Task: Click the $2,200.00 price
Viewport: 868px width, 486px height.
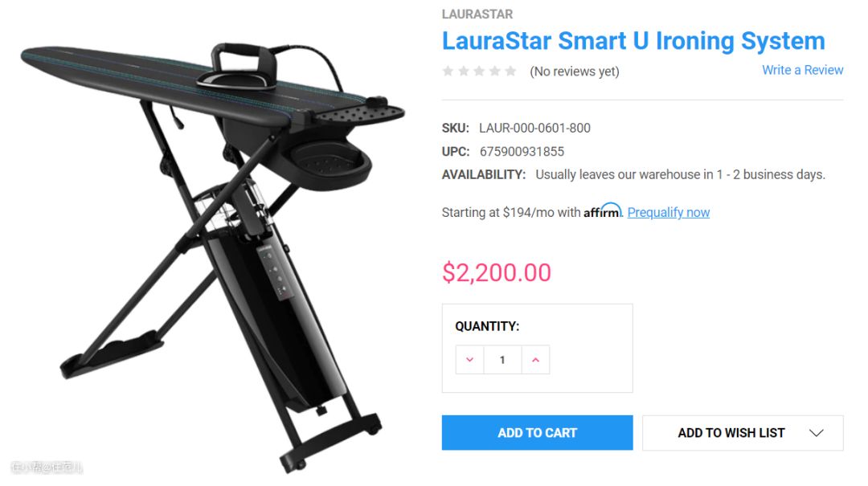Action: [497, 272]
